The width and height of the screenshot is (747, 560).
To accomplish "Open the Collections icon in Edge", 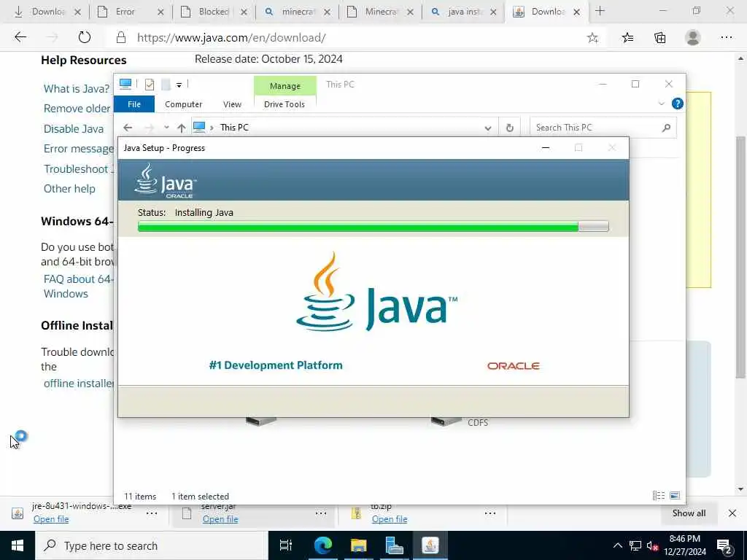I will tap(659, 38).
